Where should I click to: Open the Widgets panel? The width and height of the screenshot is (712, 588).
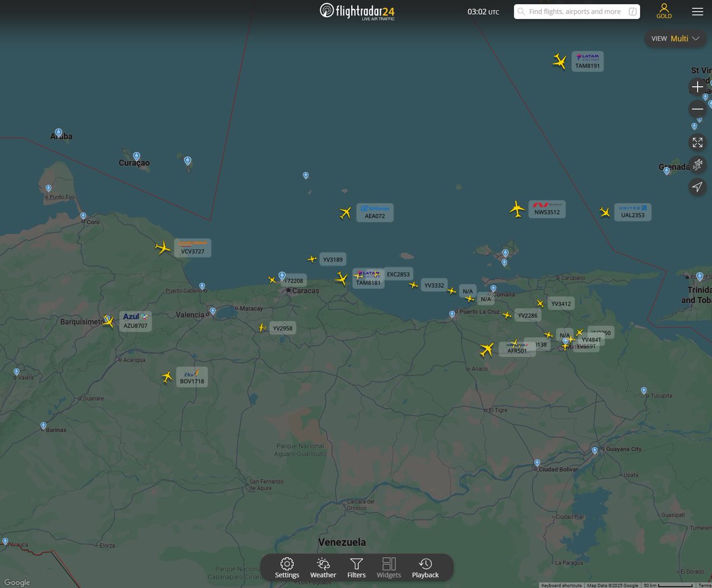point(389,568)
